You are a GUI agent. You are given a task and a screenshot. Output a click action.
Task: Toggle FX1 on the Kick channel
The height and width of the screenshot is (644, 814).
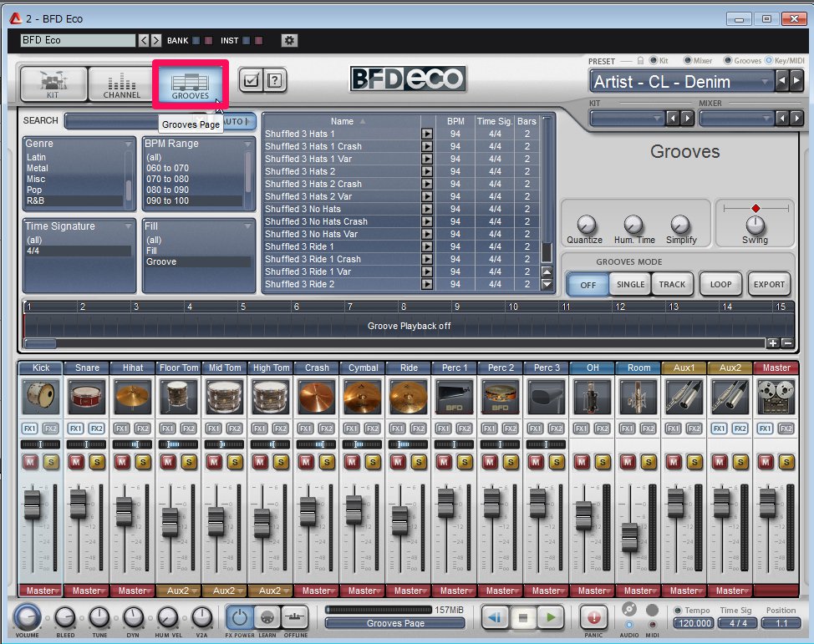pyautogui.click(x=29, y=428)
